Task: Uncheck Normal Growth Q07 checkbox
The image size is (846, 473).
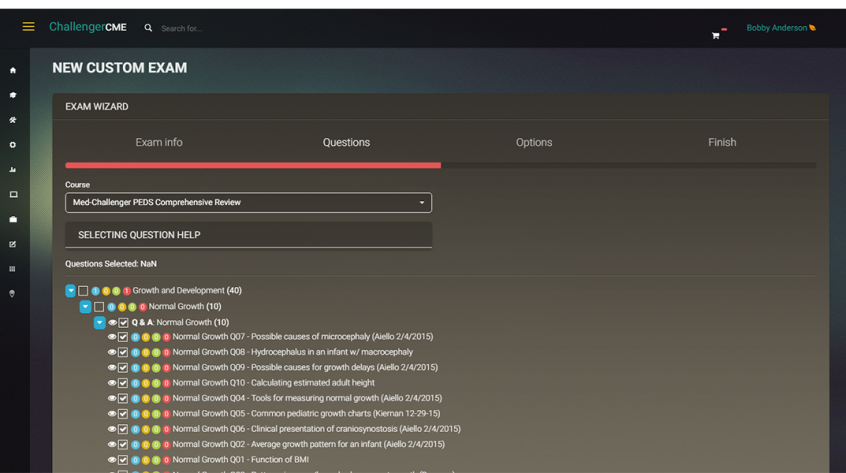Action: click(x=123, y=337)
